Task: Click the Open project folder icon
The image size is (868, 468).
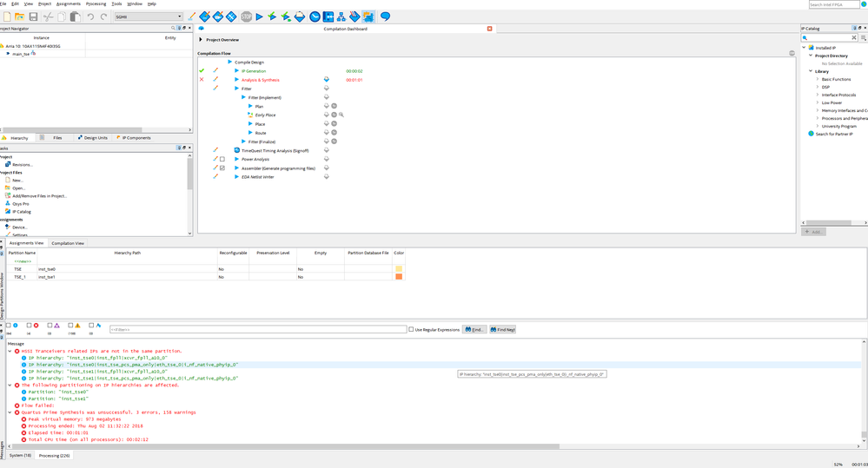Action: point(20,16)
